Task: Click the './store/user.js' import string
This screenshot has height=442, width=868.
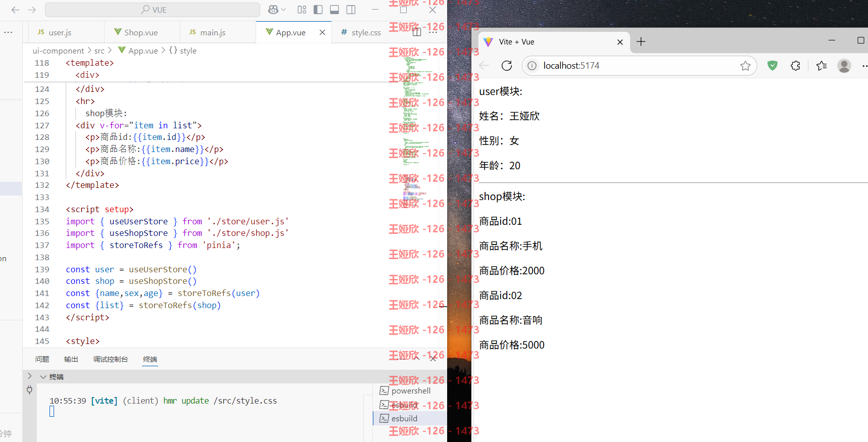Action: point(248,221)
